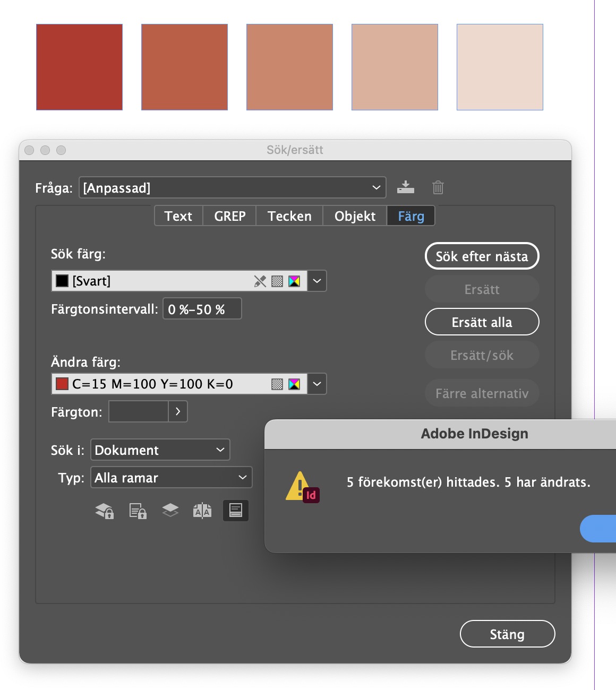Toggle include locked layers
Image resolution: width=616 pixels, height=690 pixels.
[x=105, y=511]
